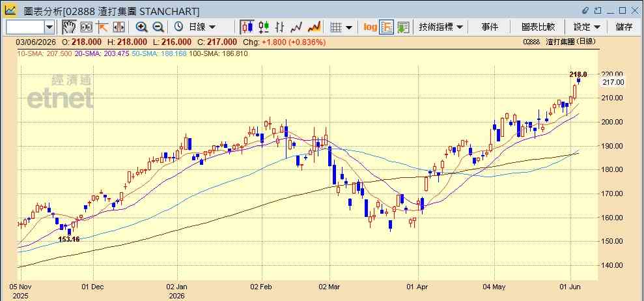This screenshot has height=301, width=644.
Task: Toggle the highlighted legend display icon
Action: click(387, 27)
